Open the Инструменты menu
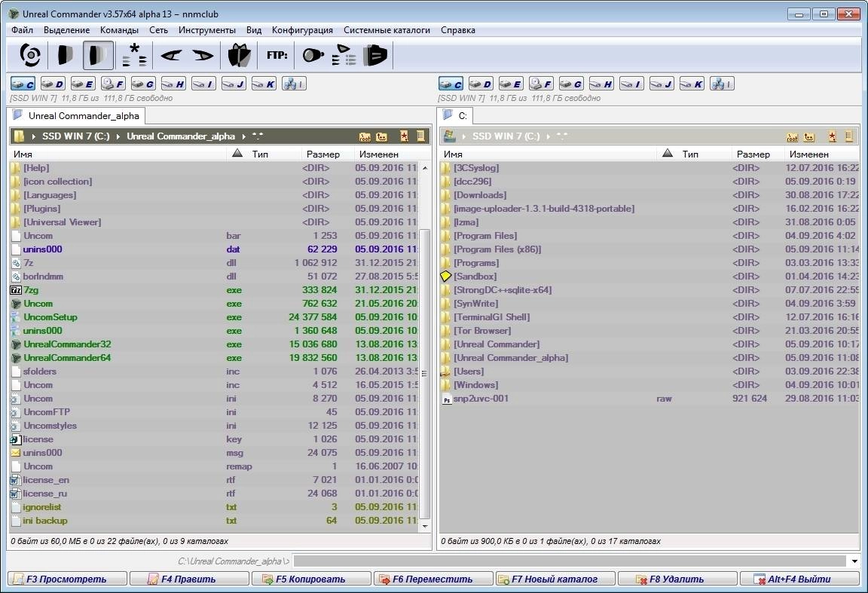 (x=207, y=30)
